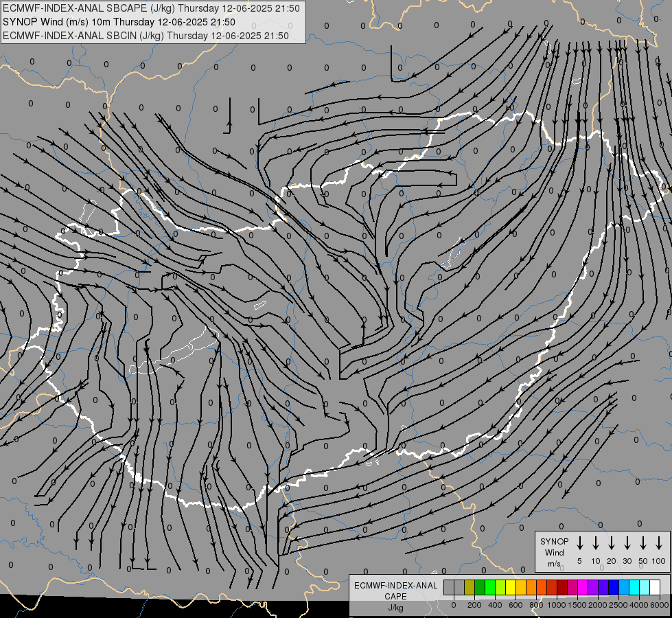Image resolution: width=672 pixels, height=618 pixels.
Task: Click the 50 m/s wind arrow in legend
Action: 643,543
